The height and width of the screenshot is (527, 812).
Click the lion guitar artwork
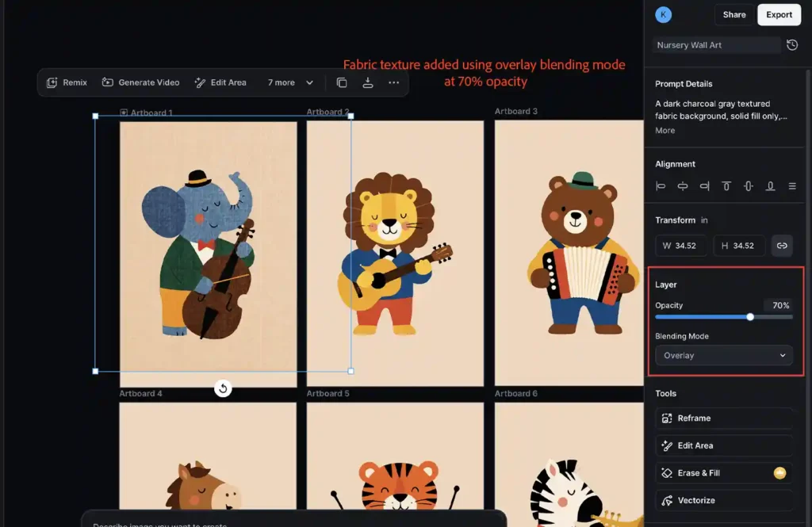click(395, 254)
